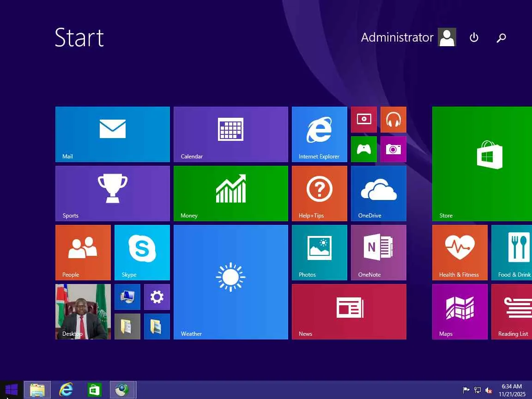Viewport: 532px width, 399px height.
Task: Open the Money tile
Action: 231,193
